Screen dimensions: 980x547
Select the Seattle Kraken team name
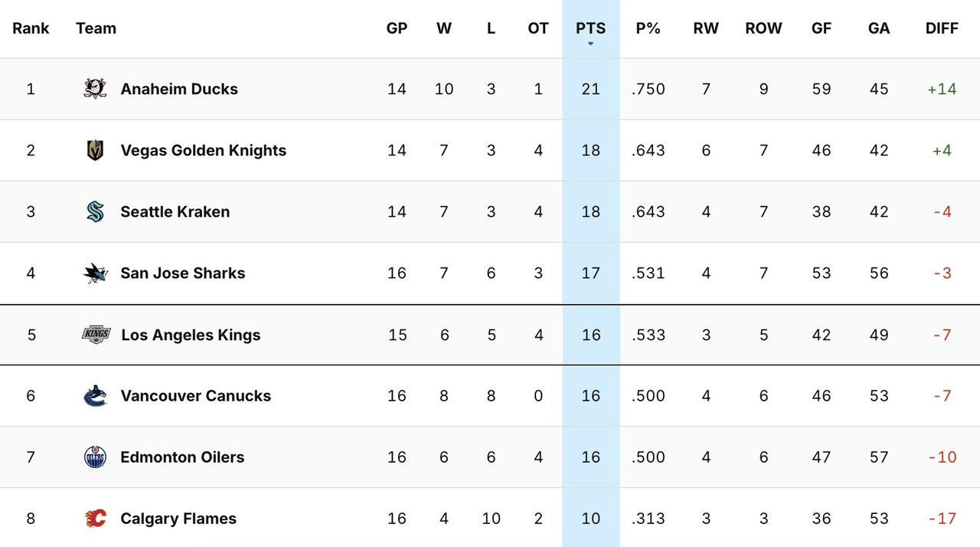[175, 211]
